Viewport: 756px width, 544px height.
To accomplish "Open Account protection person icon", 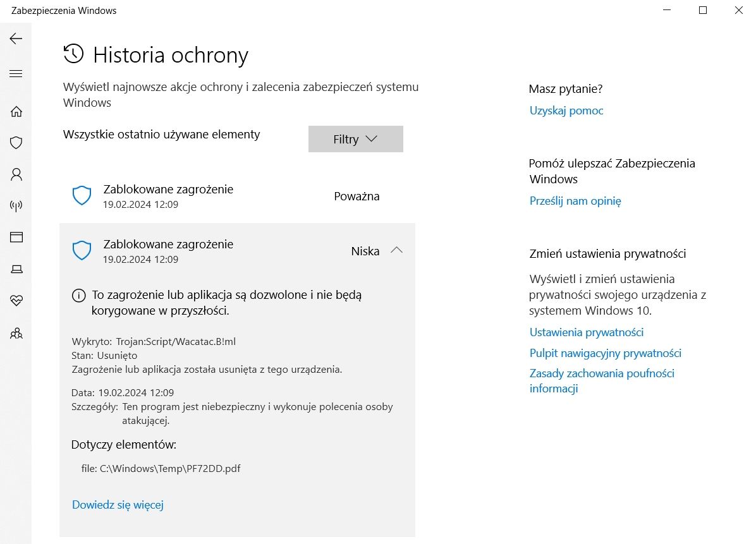I will [x=16, y=174].
